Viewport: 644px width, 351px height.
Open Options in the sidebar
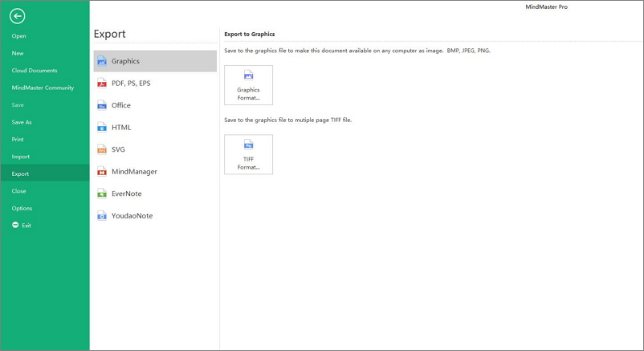coord(22,208)
